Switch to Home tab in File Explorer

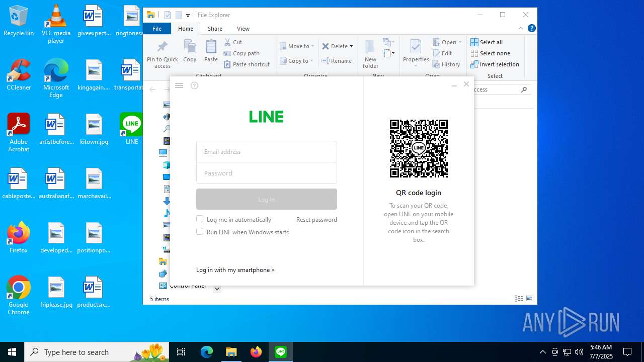186,29
